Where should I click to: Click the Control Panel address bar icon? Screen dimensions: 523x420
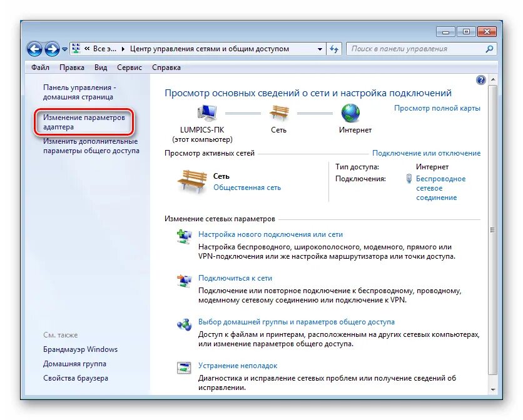click(76, 49)
